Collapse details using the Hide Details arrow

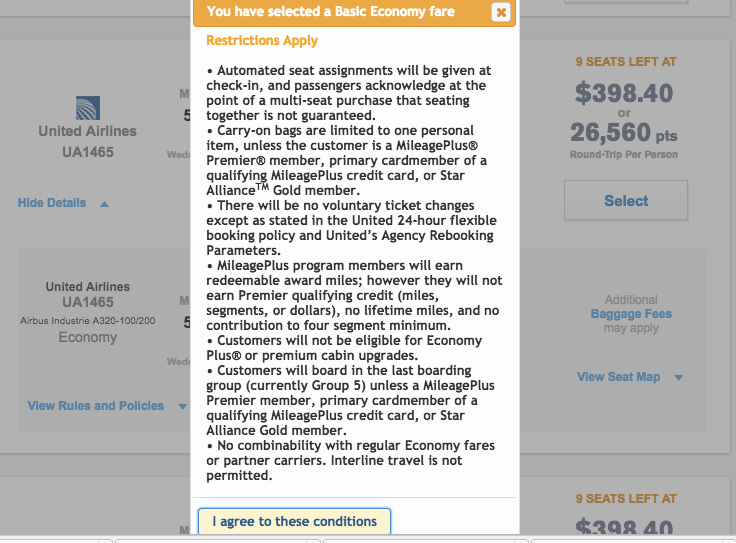(x=104, y=204)
